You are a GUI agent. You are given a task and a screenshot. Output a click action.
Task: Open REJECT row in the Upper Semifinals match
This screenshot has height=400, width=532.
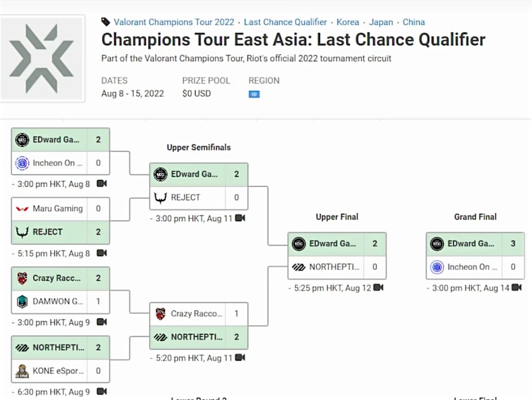point(199,197)
